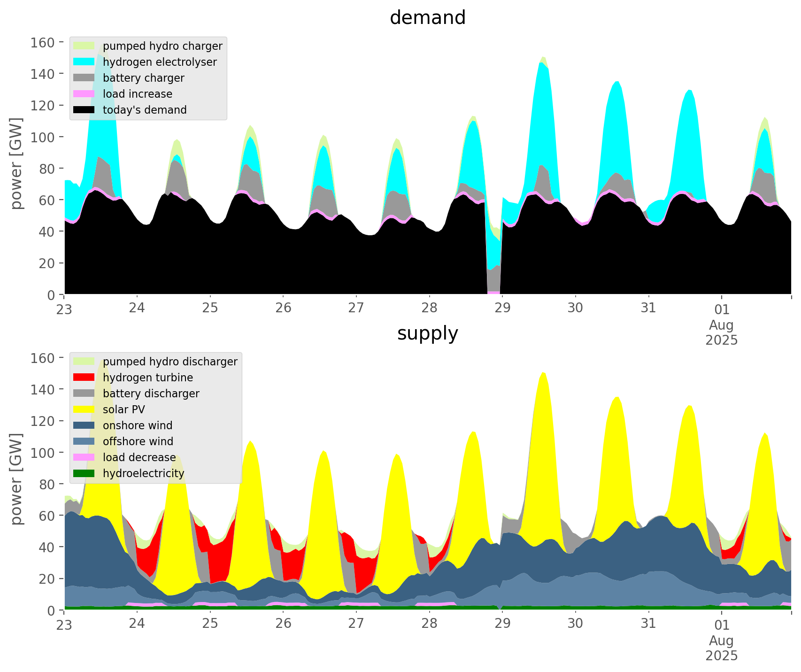Click the 29 date tick on demand chart

point(502,309)
